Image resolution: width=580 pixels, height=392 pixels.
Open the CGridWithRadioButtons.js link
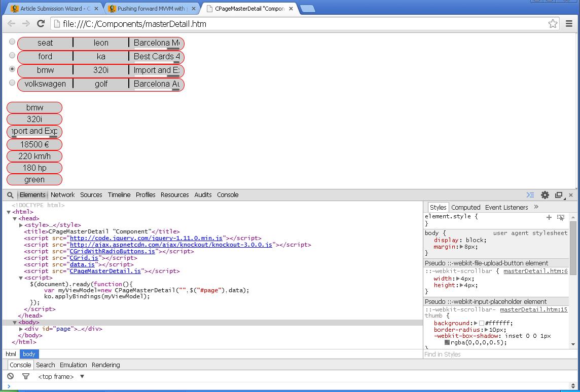coord(113,252)
